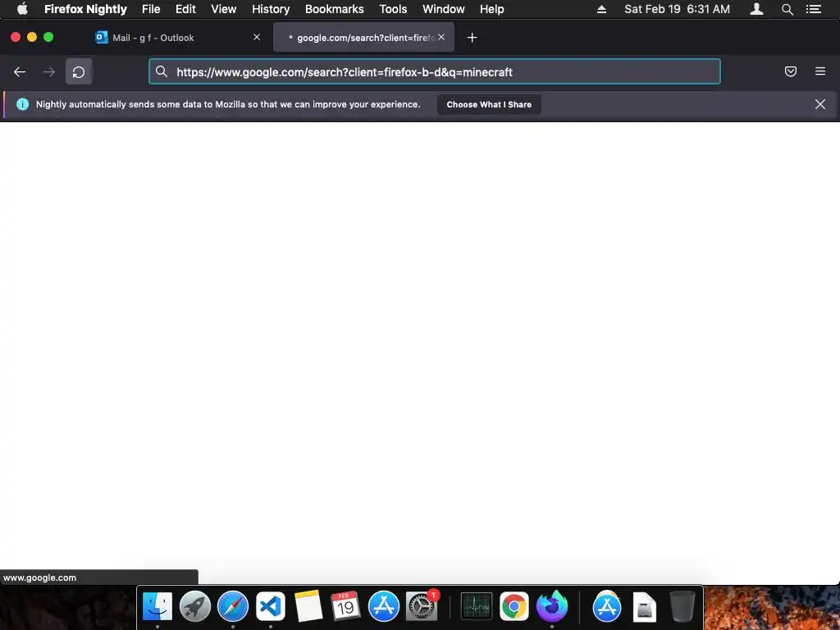840x630 pixels.
Task: Open Spotlight search in menu bar
Action: [787, 9]
